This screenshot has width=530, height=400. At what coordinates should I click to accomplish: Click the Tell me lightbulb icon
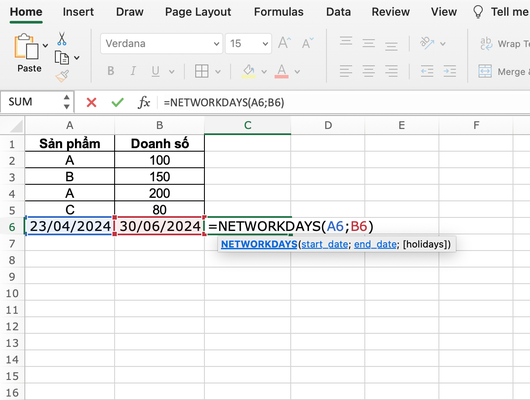(x=478, y=12)
